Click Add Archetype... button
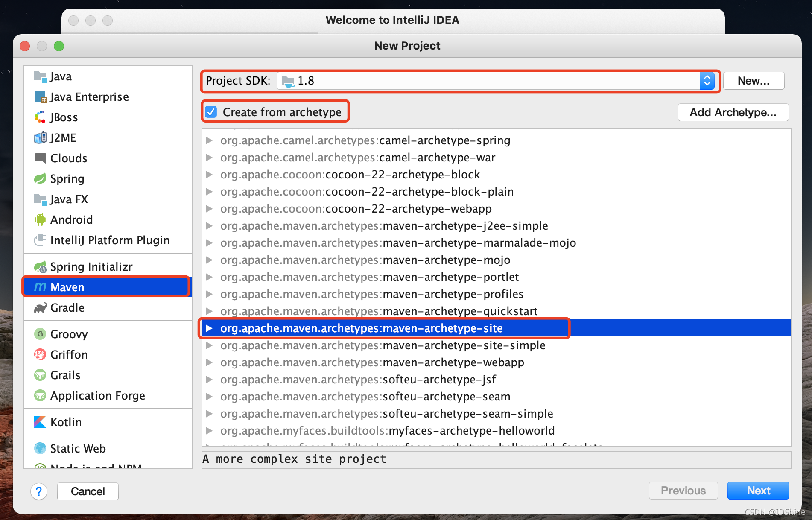812x520 pixels. pyautogui.click(x=733, y=112)
